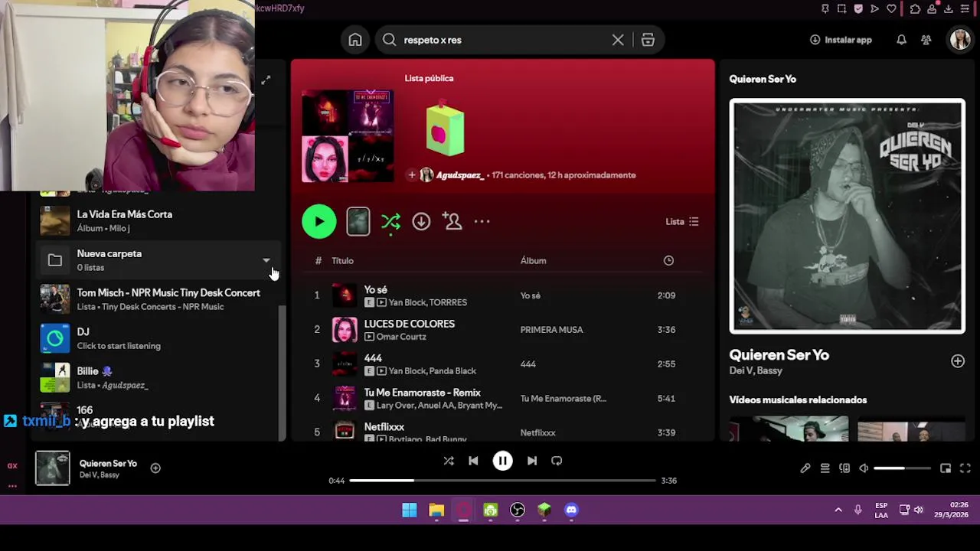Image resolution: width=980 pixels, height=551 pixels.
Task: Toggle playlist shuffle (green arrows)
Action: pyautogui.click(x=390, y=222)
